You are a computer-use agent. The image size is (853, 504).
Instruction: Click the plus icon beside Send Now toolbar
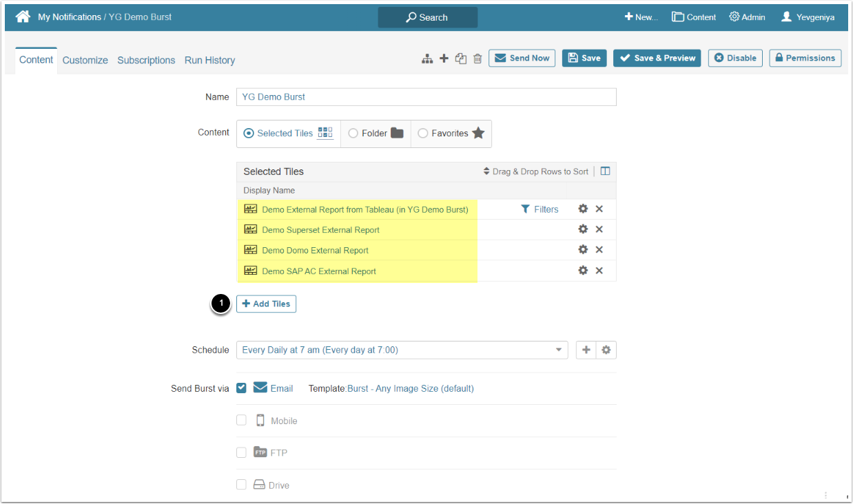coord(444,59)
